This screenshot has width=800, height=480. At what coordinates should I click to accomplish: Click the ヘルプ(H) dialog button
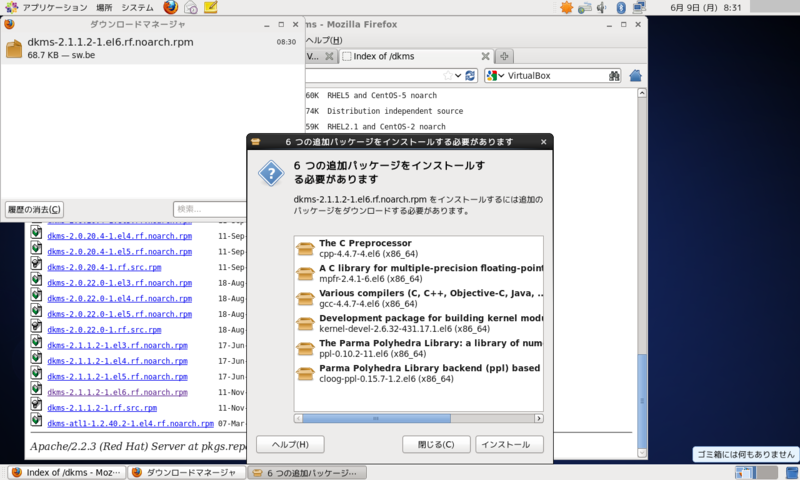(290, 444)
